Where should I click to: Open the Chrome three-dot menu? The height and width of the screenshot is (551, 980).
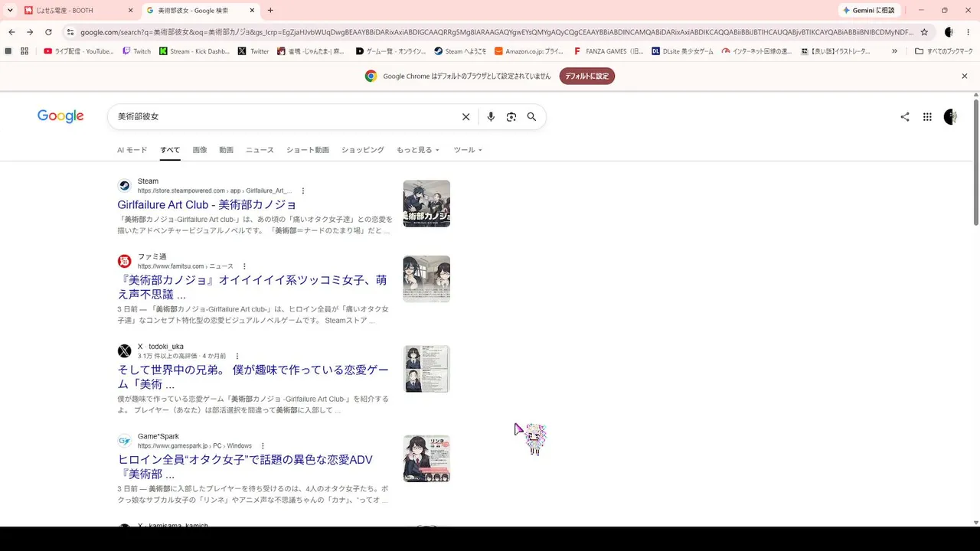coord(968,32)
